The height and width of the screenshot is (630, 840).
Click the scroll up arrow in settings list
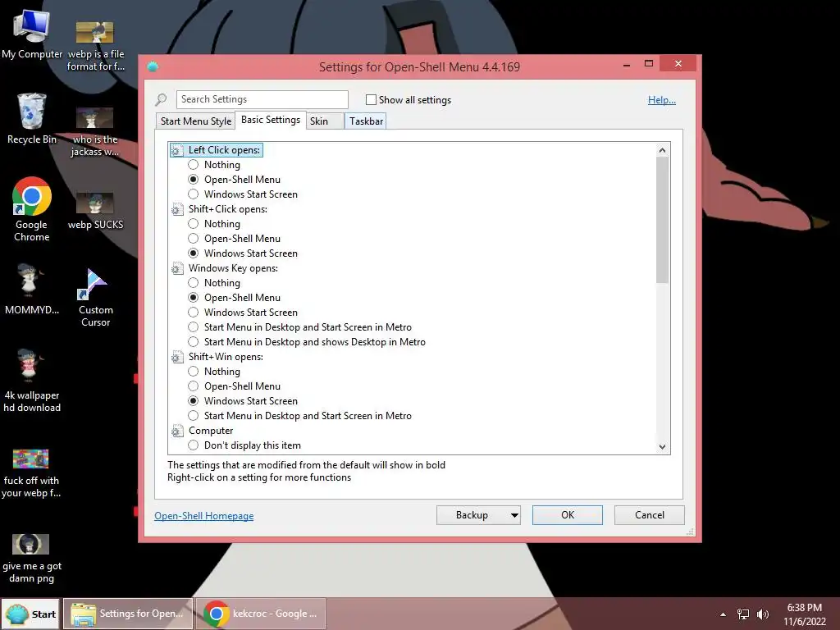(x=662, y=150)
